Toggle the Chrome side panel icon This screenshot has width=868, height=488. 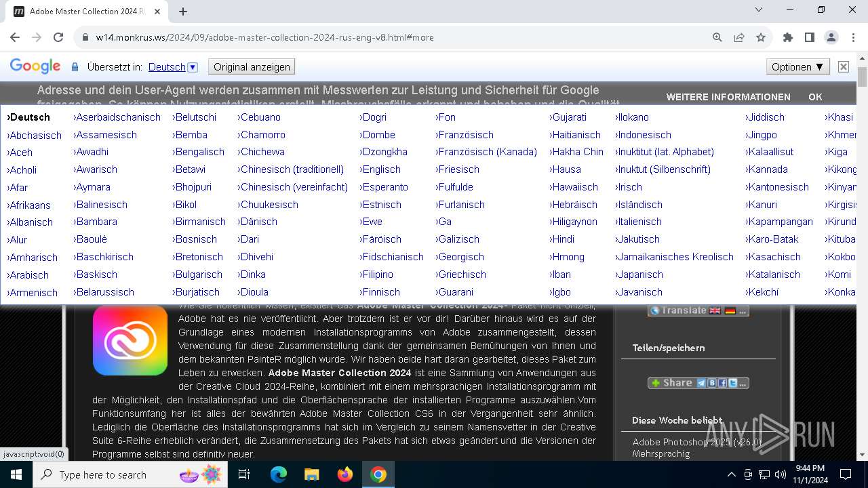(x=810, y=37)
